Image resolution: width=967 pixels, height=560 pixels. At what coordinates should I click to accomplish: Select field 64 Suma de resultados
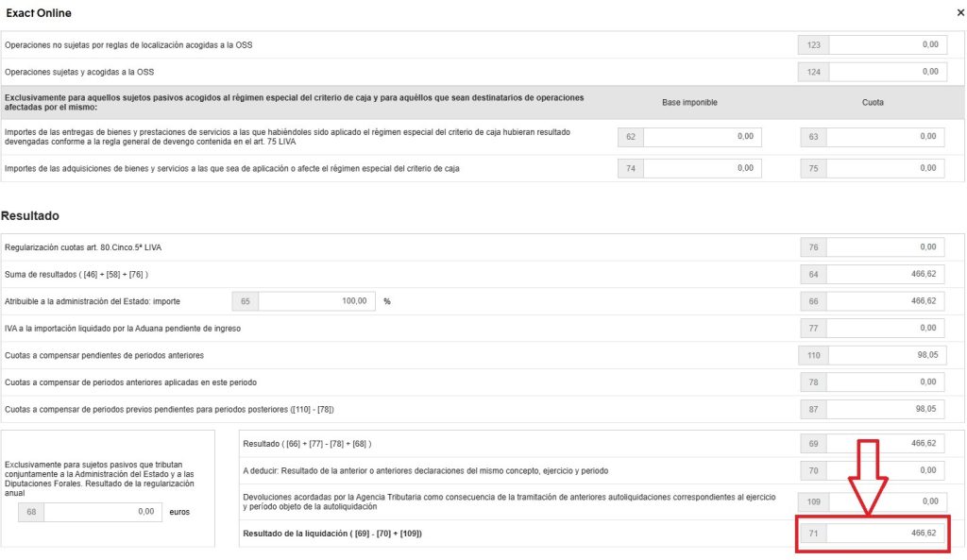(x=887, y=274)
